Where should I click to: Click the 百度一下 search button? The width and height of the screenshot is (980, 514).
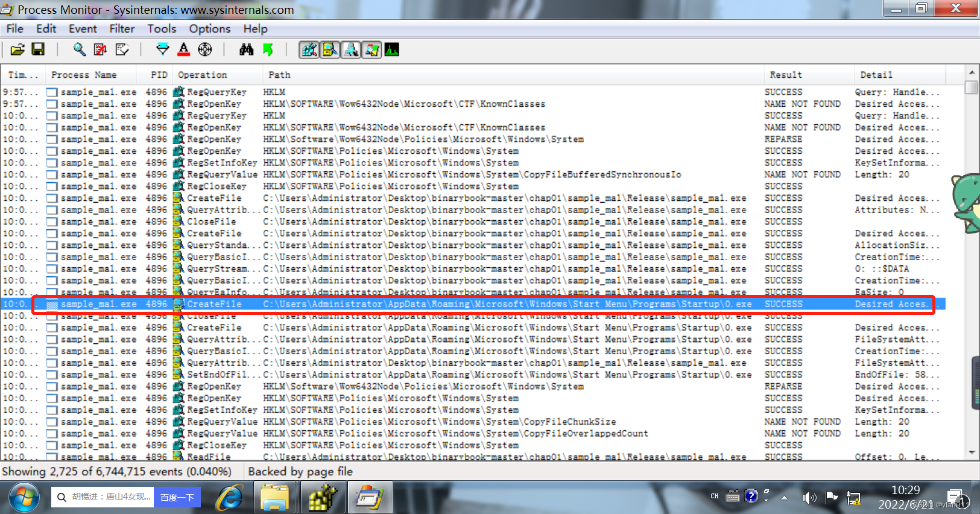(177, 497)
